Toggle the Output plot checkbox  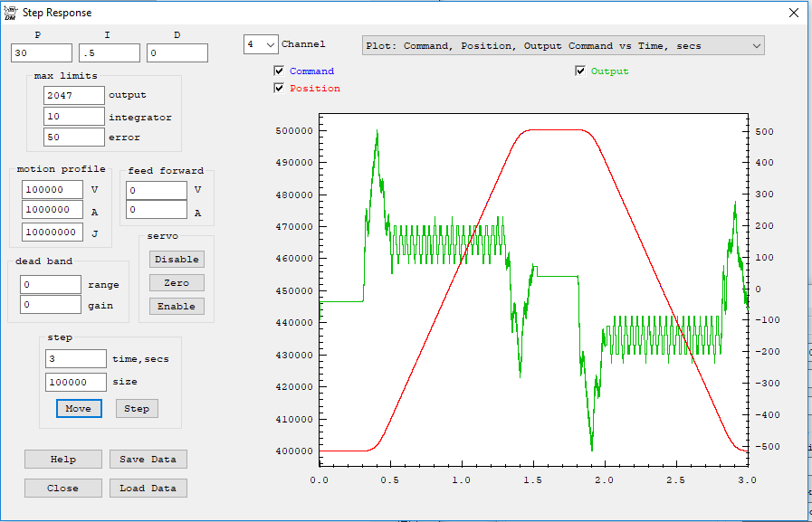[x=580, y=71]
